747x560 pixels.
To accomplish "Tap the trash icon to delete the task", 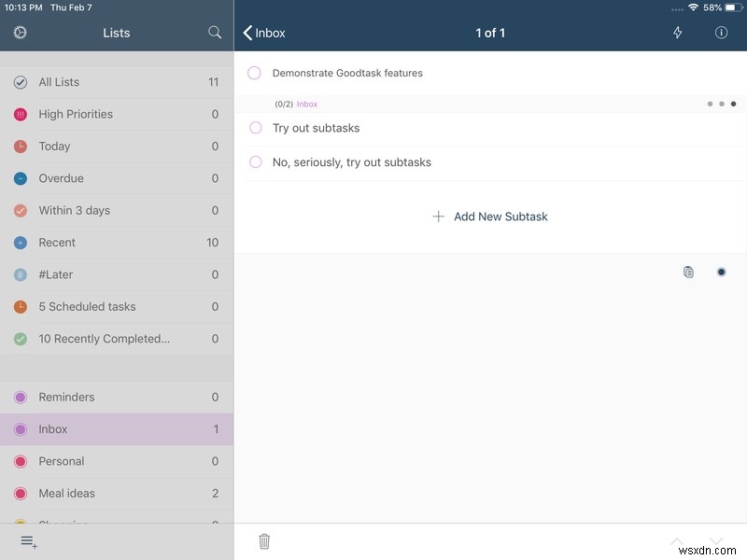I will (x=265, y=540).
